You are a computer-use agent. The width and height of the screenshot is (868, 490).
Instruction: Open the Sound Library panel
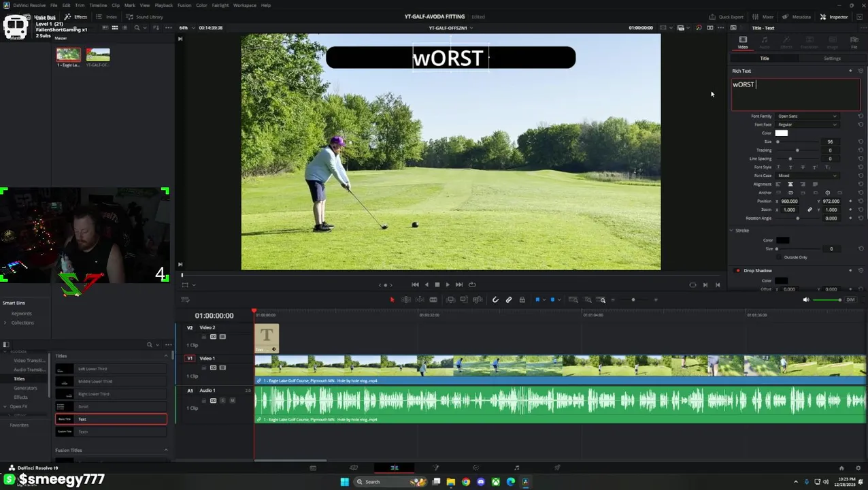(x=145, y=17)
